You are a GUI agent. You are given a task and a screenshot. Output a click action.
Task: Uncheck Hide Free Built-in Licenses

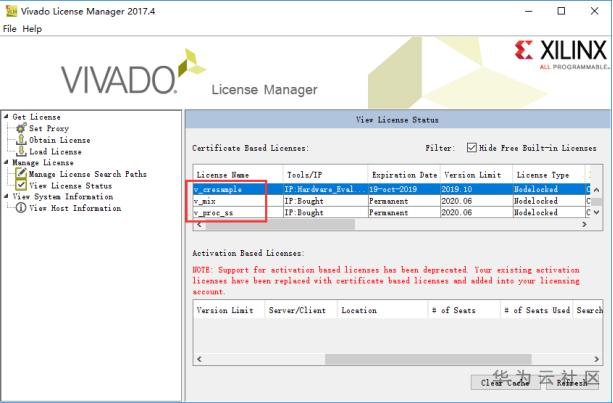coord(472,148)
